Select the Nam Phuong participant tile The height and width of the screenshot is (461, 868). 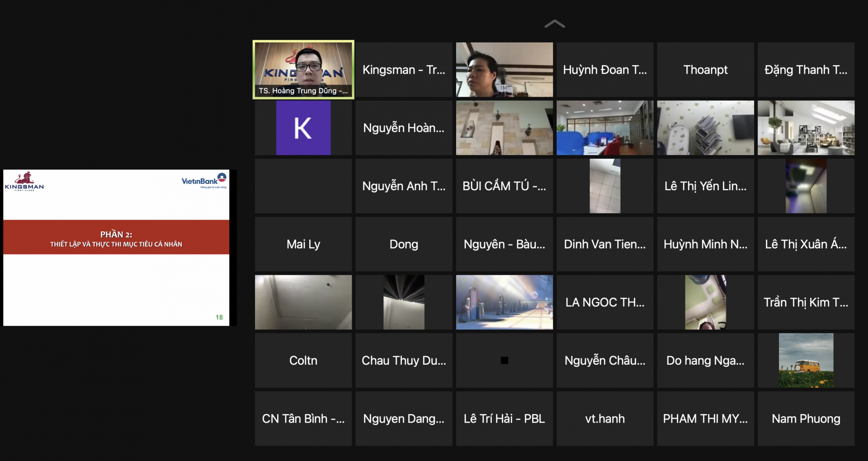pyautogui.click(x=806, y=419)
